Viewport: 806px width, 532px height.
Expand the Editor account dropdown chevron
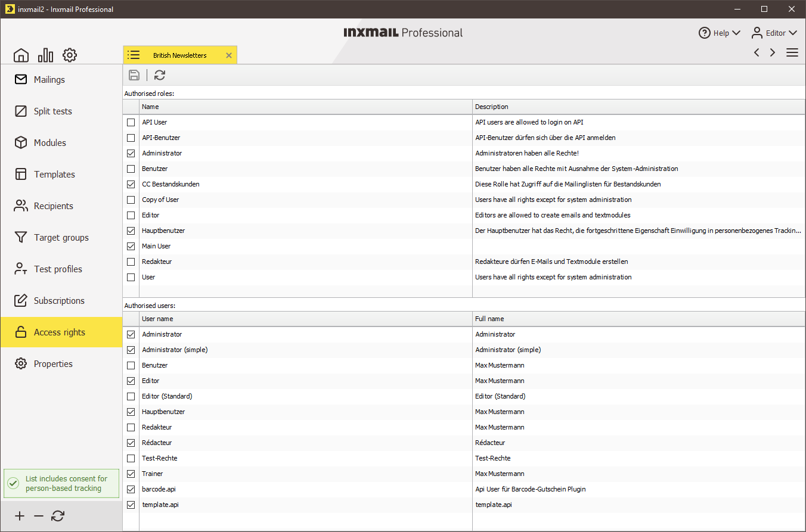point(793,33)
